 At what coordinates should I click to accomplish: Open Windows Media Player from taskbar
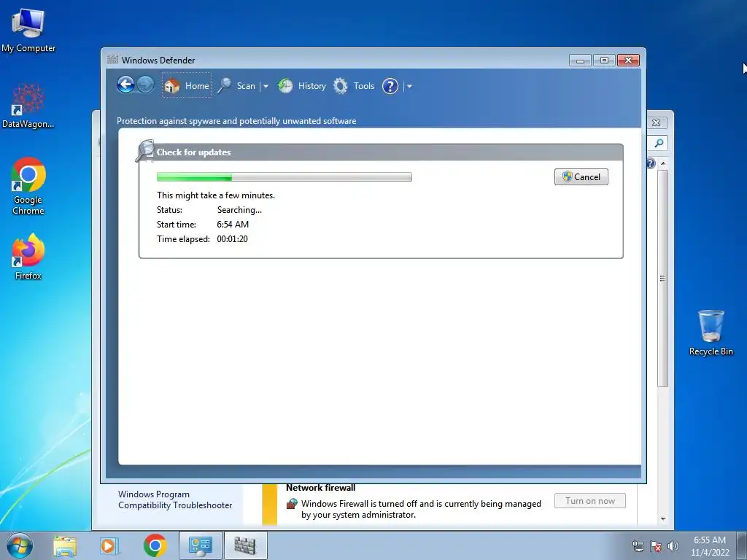point(109,545)
